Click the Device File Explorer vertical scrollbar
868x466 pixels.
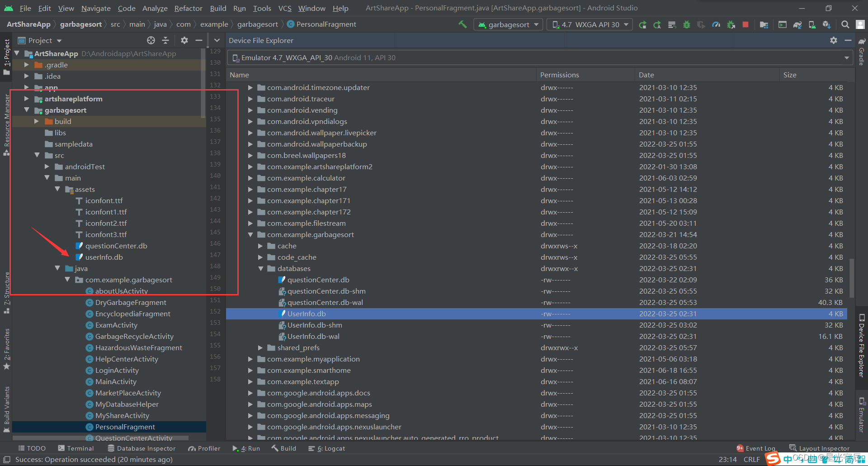[852, 278]
